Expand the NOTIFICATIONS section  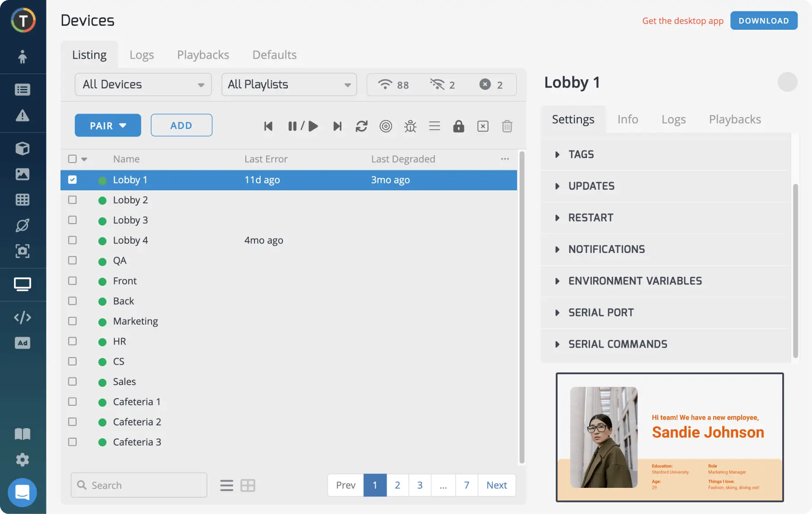pos(606,249)
